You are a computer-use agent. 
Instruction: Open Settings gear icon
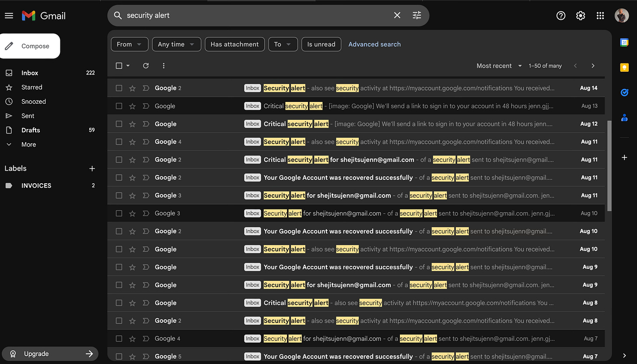pos(581,16)
